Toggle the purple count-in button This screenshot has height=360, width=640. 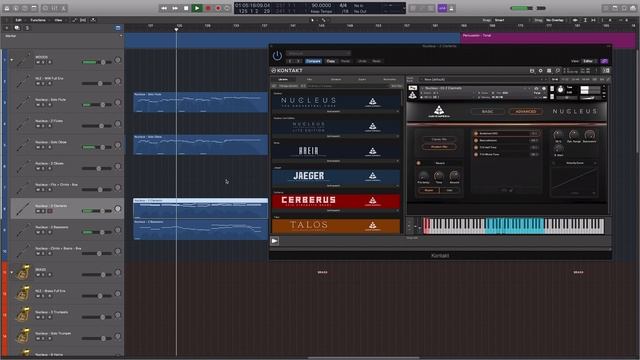coord(442,8)
